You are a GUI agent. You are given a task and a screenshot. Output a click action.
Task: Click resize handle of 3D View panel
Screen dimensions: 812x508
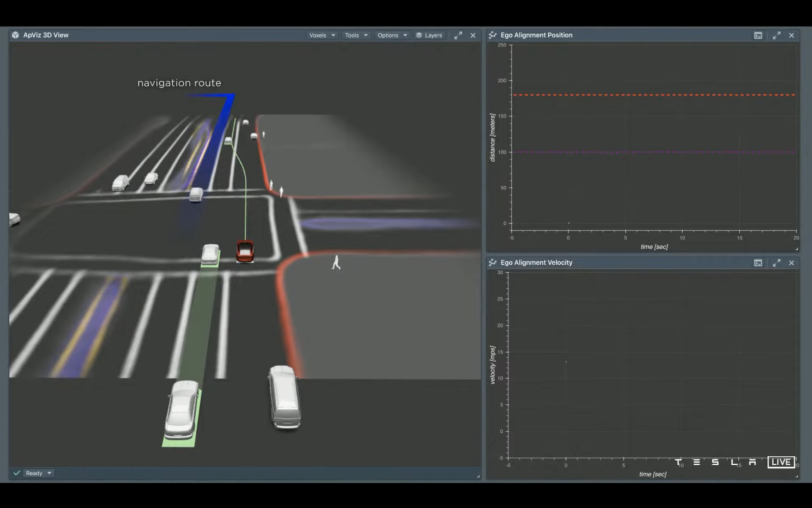coord(478,476)
